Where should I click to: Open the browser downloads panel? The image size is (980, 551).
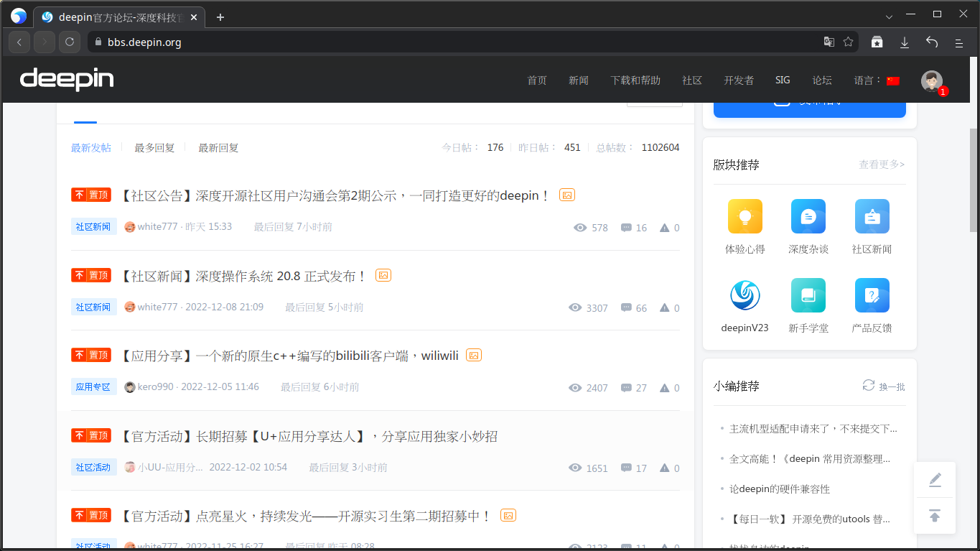click(905, 42)
